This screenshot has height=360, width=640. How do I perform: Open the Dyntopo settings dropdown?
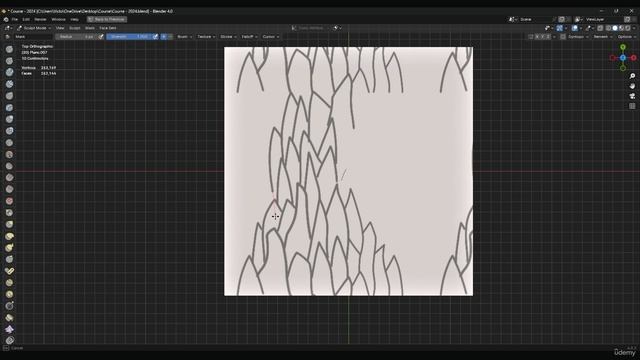coord(578,37)
